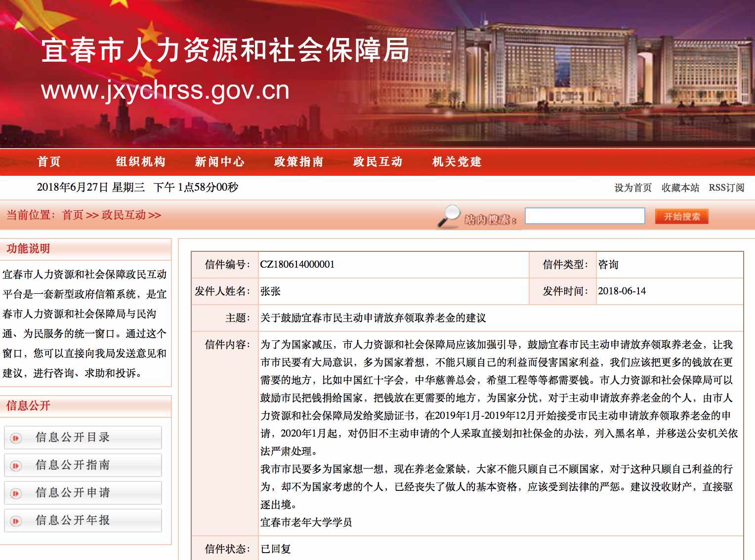Go to 新闻中心 section

coord(220,162)
